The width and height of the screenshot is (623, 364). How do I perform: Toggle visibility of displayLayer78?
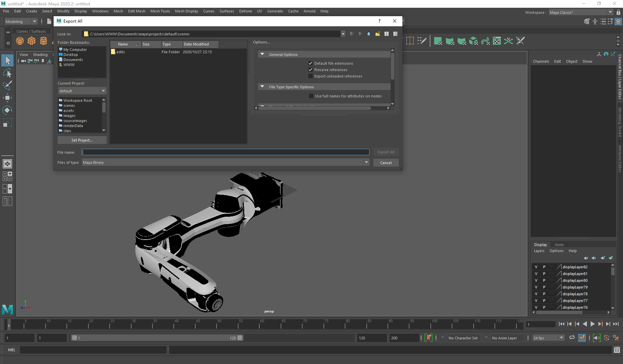pos(536,294)
